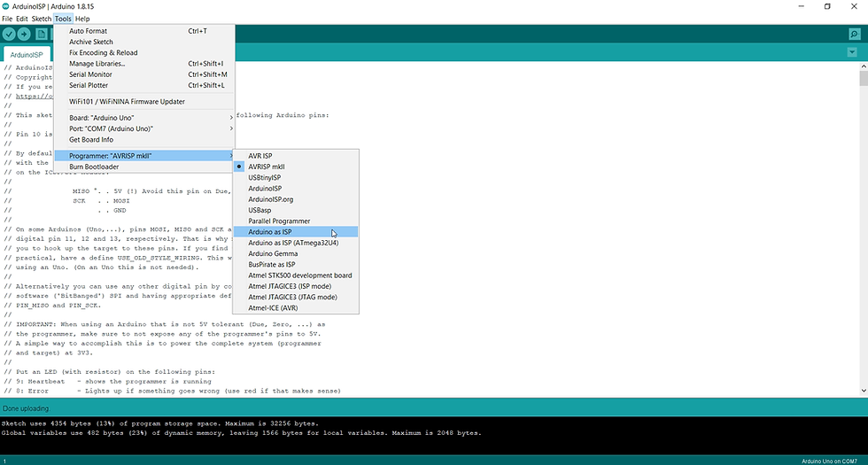Select USBtinyISP programmer option

click(296, 178)
